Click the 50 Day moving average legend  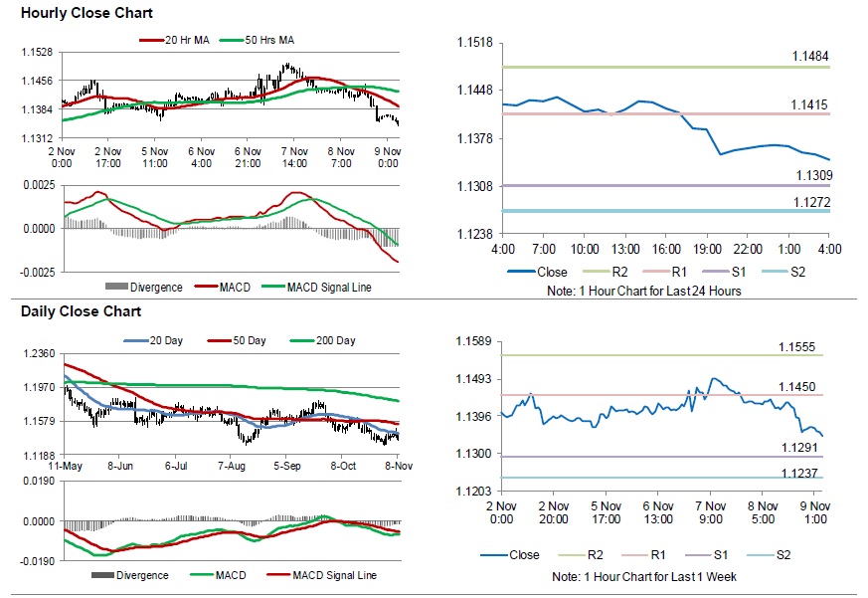coord(237,340)
